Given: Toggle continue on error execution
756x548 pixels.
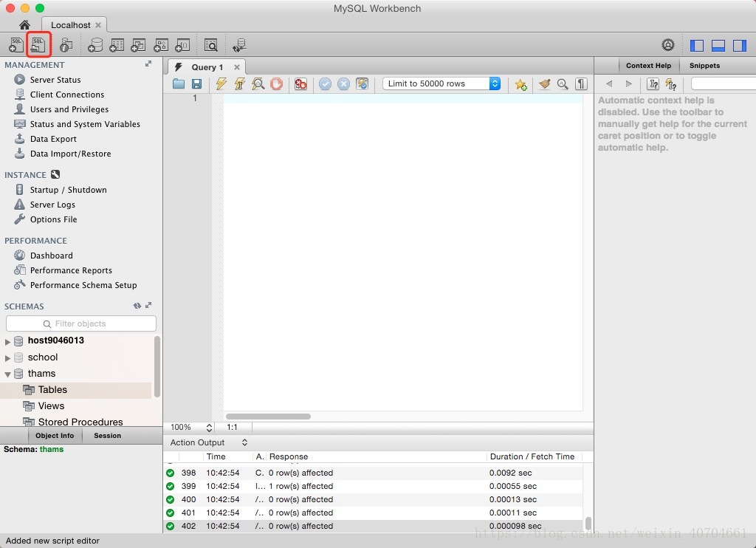Looking at the screenshot, I should click(300, 83).
